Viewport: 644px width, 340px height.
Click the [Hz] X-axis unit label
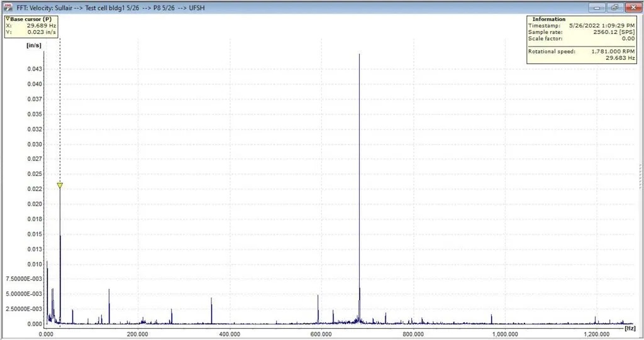pos(630,329)
